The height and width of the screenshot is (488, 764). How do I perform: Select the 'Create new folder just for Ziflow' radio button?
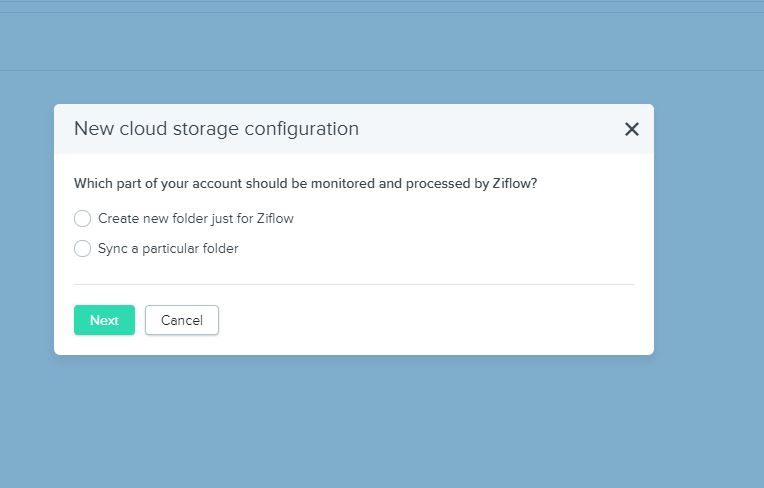coord(82,218)
